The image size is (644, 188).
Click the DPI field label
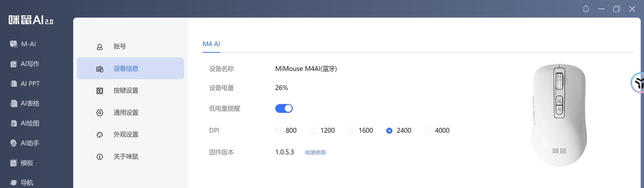(214, 130)
